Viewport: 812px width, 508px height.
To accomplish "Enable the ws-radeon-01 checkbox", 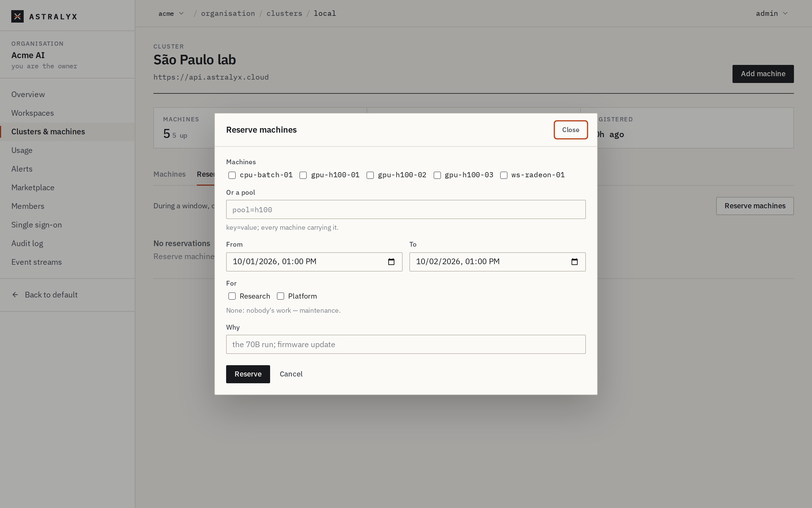I will click(x=504, y=175).
